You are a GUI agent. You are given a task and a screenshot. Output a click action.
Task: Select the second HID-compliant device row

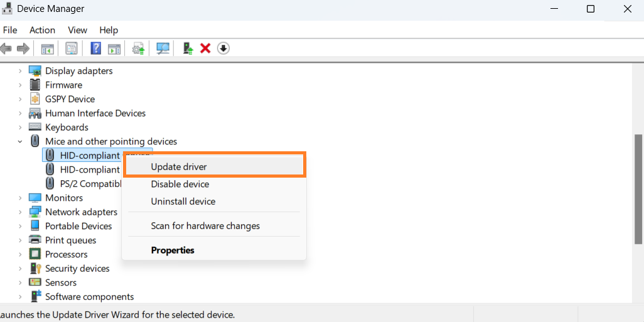(82, 169)
